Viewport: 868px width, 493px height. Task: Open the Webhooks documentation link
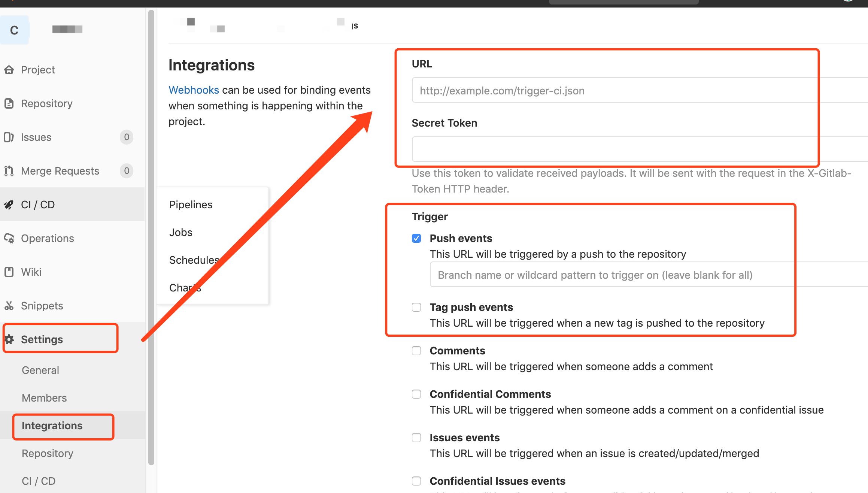[194, 90]
